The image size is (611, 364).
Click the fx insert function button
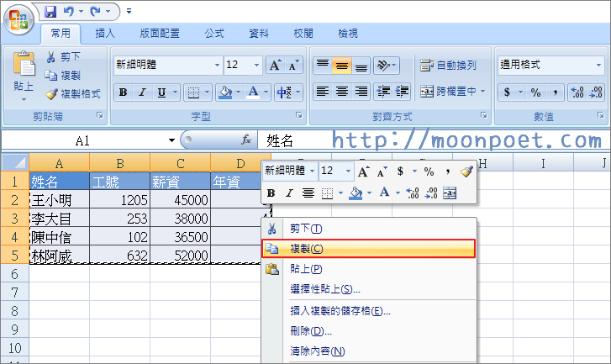(246, 140)
